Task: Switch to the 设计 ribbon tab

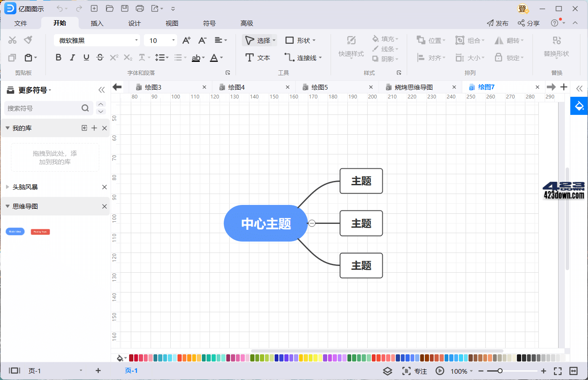Action: pos(134,23)
